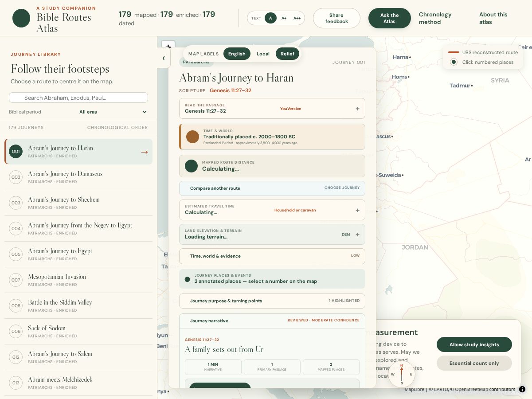Open Compare another route chooser
The image size is (532, 399).
click(272, 188)
